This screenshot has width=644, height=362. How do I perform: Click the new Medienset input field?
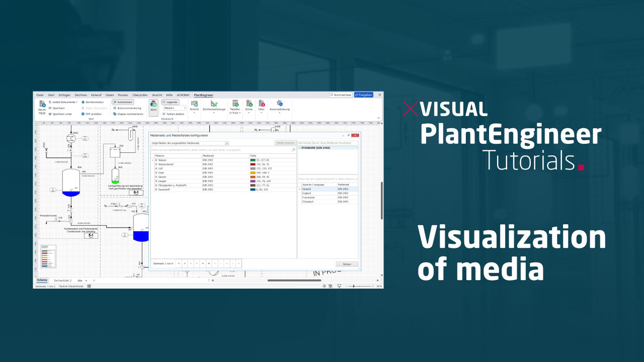click(x=328, y=143)
